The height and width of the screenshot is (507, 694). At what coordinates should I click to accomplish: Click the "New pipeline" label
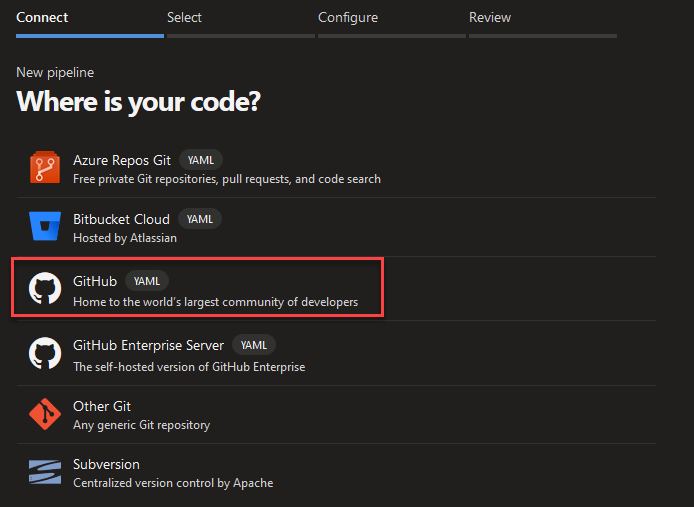[55, 72]
